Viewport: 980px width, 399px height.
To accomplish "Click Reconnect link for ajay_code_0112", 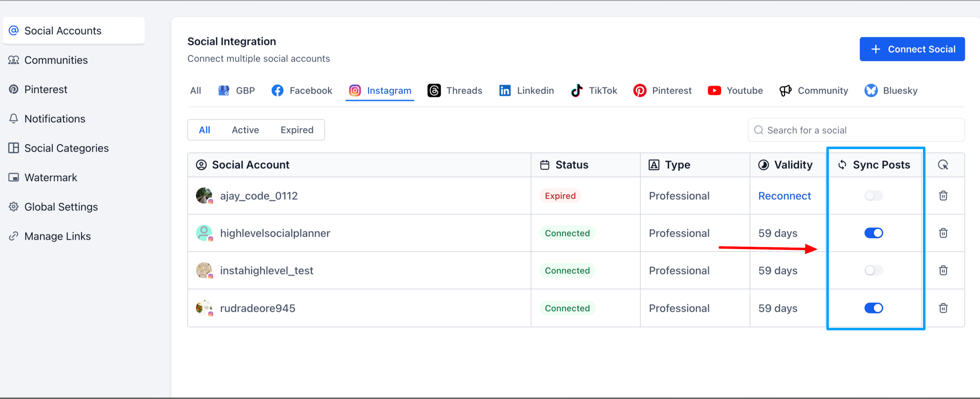I will tap(785, 196).
